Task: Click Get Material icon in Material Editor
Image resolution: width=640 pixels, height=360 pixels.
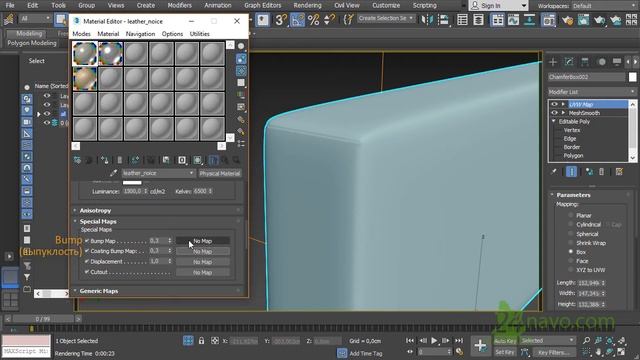Action: click(x=77, y=160)
